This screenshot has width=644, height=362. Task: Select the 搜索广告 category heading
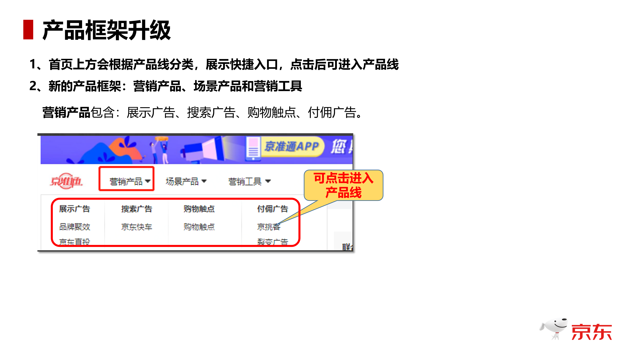click(x=137, y=209)
